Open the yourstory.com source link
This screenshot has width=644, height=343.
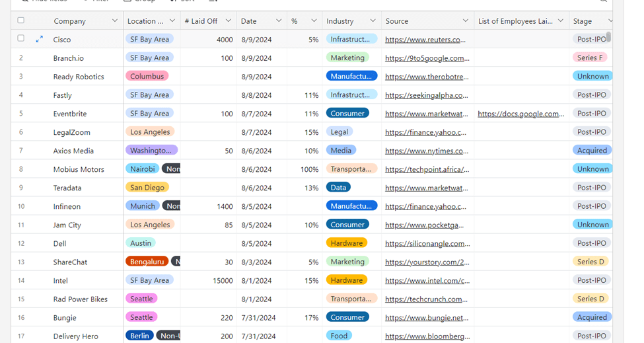pos(427,262)
